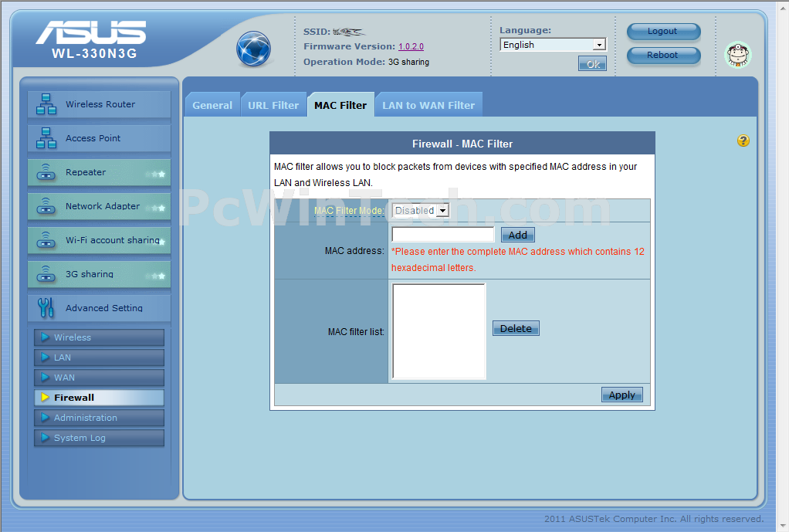Switch to the URL Filter tab
The height and width of the screenshot is (532, 789).
click(273, 105)
